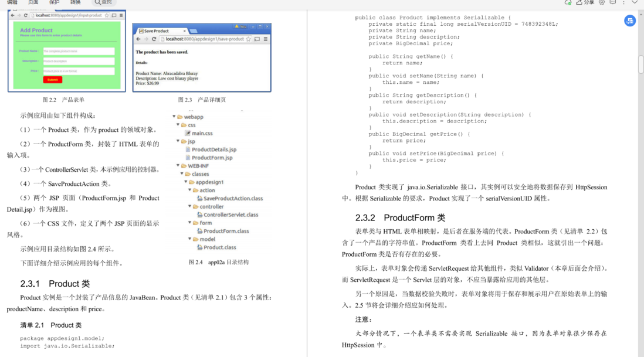Open the 页面 menu
Screen dimensions: 644x357
33,2
